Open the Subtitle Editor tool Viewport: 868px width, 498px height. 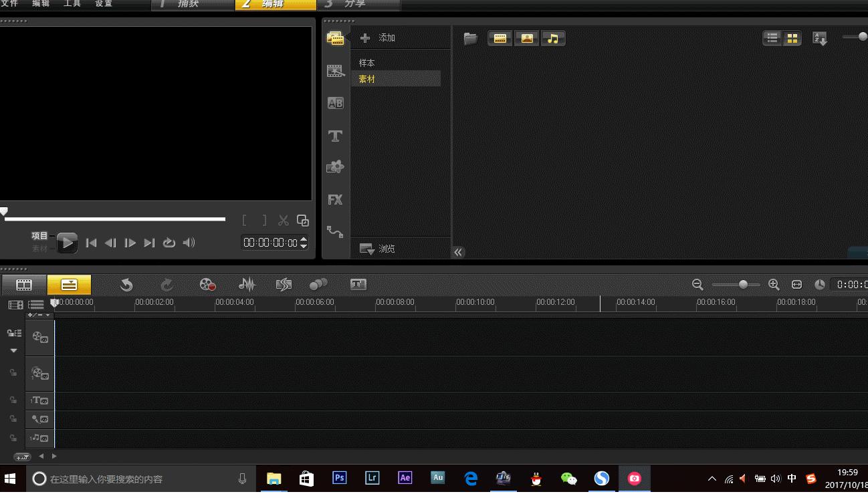(358, 285)
